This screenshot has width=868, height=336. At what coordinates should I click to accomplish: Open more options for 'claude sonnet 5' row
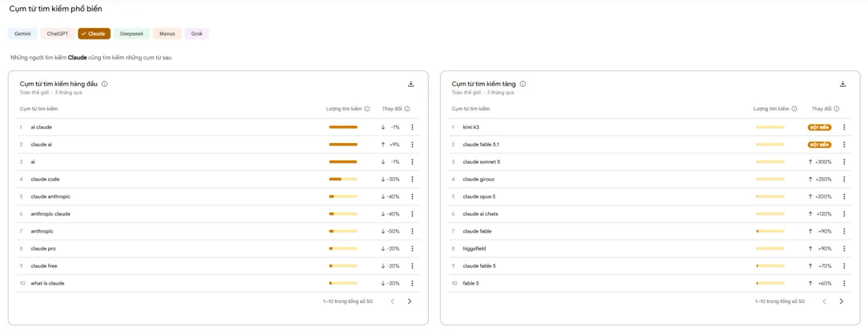pos(844,162)
